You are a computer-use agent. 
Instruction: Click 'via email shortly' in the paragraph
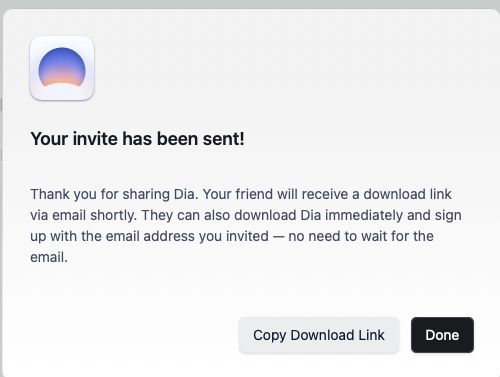[x=84, y=215]
